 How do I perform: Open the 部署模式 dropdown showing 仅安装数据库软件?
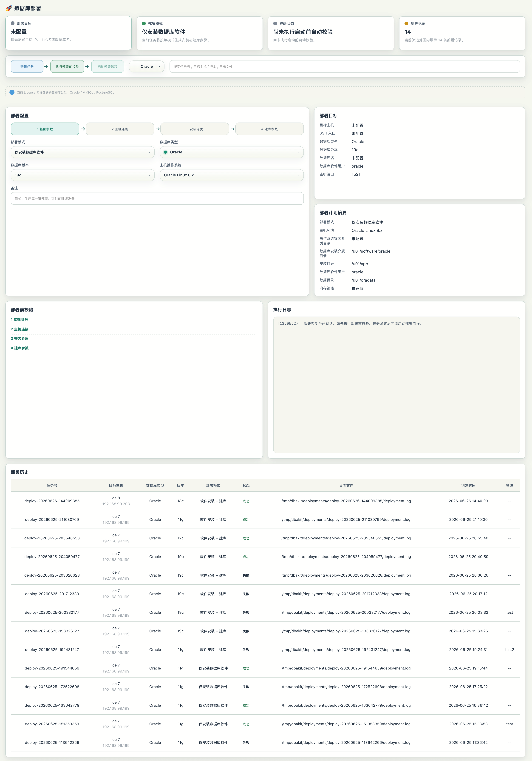click(82, 152)
